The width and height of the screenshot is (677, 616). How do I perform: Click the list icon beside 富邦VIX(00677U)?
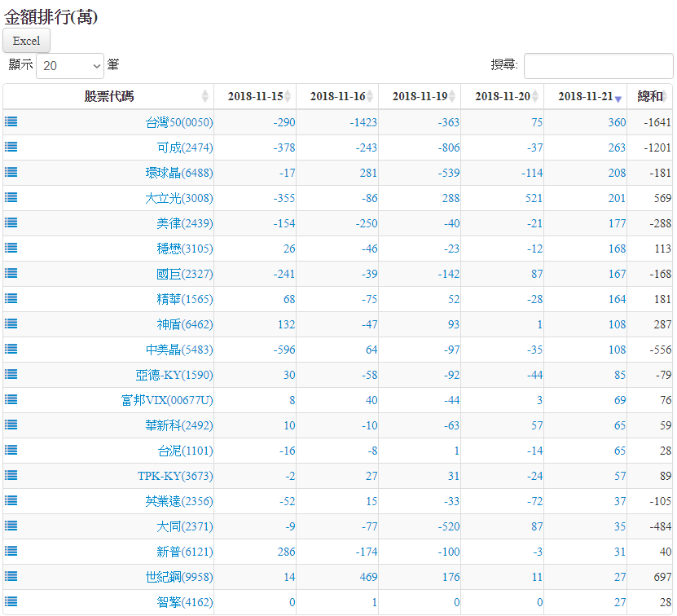click(x=11, y=399)
